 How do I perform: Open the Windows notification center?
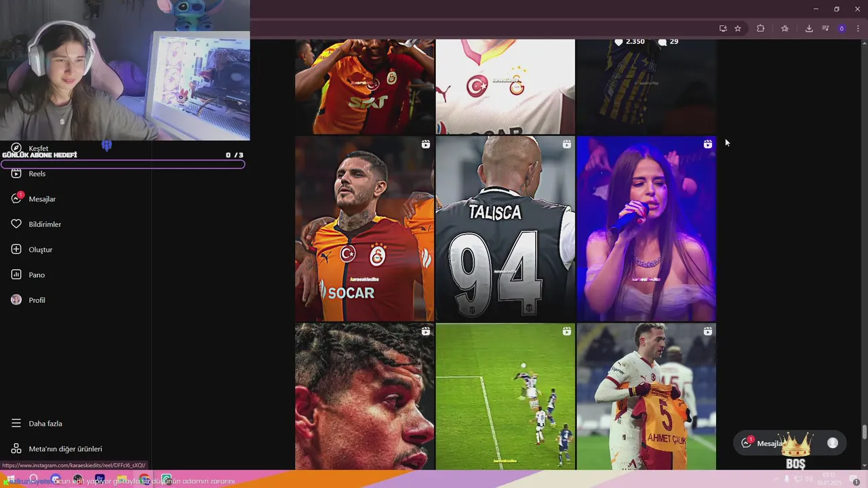[x=856, y=480]
